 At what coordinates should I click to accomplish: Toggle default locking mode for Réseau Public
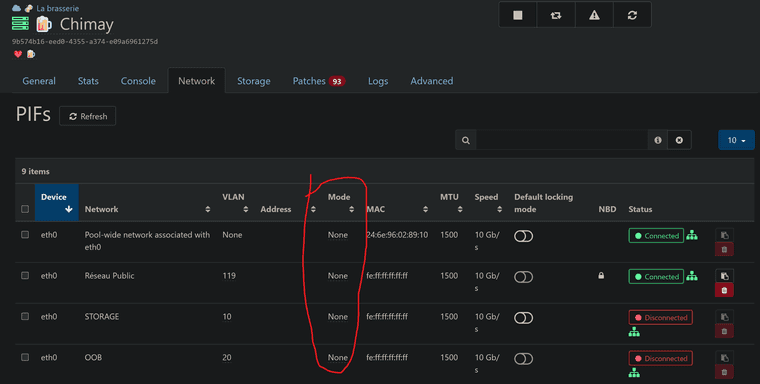pos(523,277)
